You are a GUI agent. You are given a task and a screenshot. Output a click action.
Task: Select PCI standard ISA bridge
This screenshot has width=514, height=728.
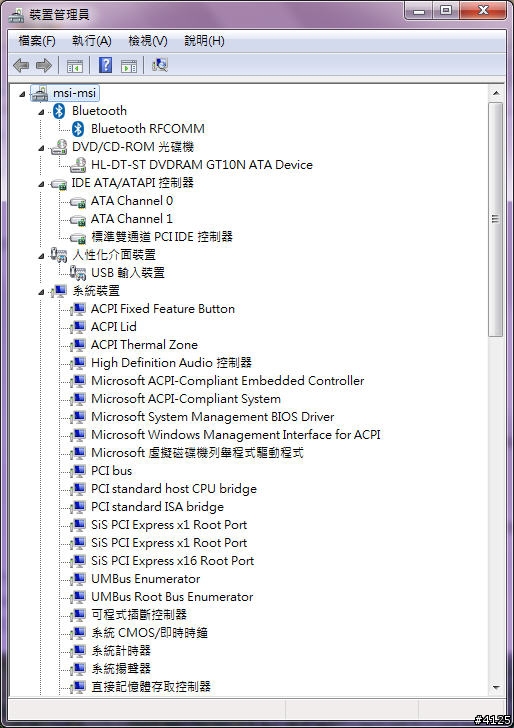click(157, 507)
